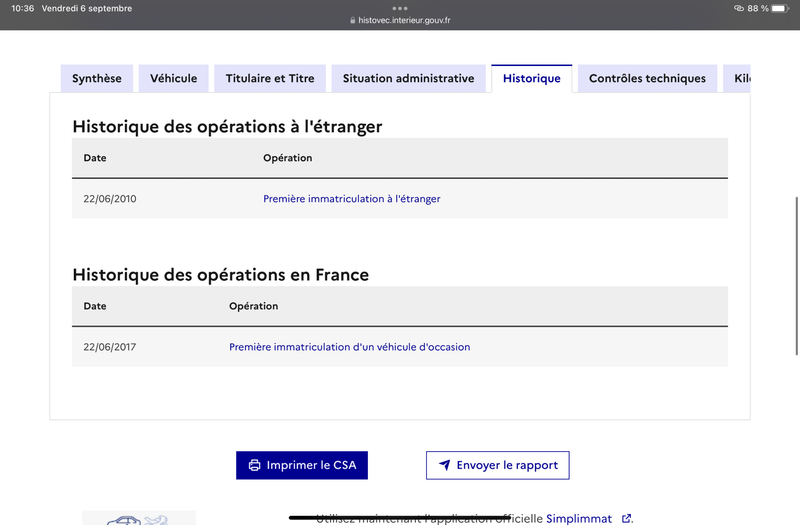The height and width of the screenshot is (525, 800).
Task: Open the Synthèse tab
Action: click(97, 79)
